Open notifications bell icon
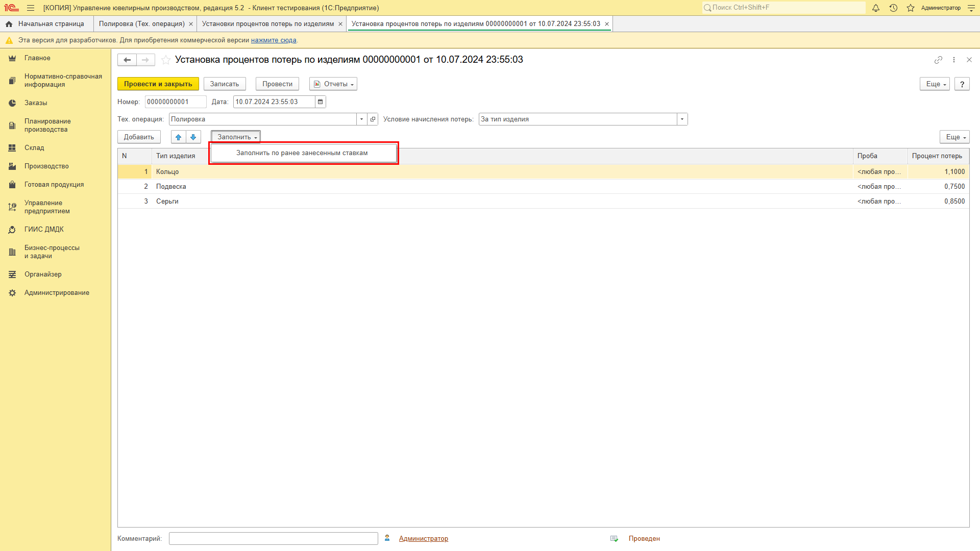This screenshot has width=980, height=551. (x=876, y=8)
